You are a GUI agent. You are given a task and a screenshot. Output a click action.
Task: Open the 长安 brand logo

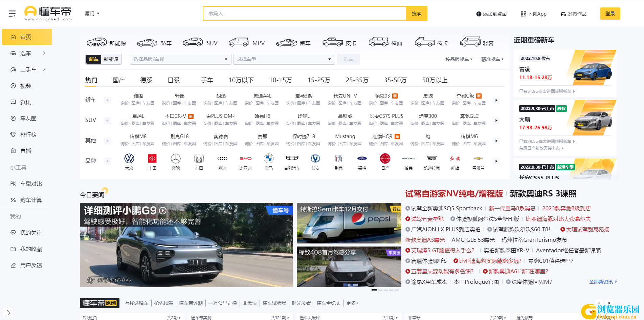click(x=315, y=158)
